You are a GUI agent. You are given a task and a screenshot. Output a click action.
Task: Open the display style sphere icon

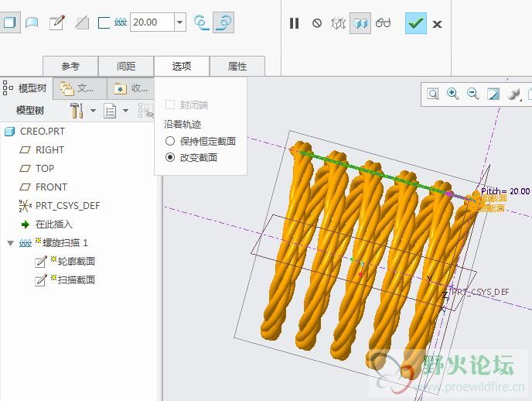pos(514,94)
